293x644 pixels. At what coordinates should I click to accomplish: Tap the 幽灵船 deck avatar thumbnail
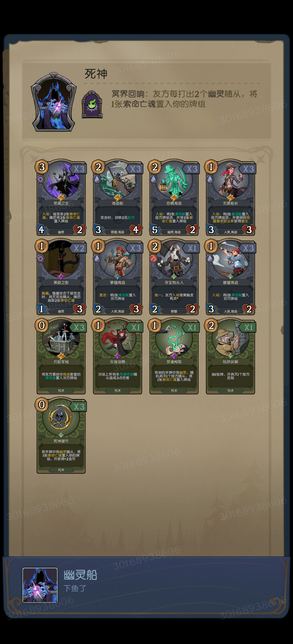point(40,585)
